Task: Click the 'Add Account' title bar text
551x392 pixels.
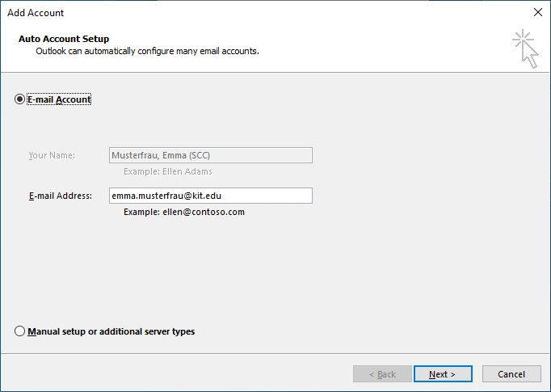Action: pyautogui.click(x=36, y=13)
